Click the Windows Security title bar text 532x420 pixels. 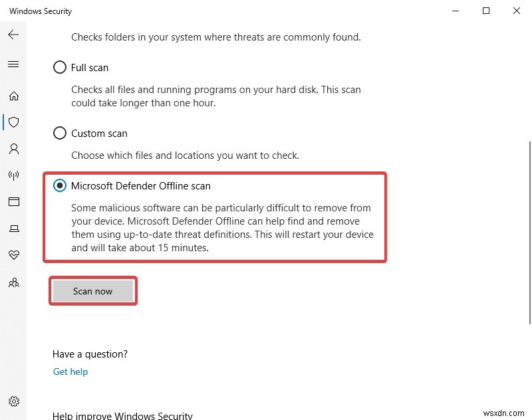coord(40,11)
